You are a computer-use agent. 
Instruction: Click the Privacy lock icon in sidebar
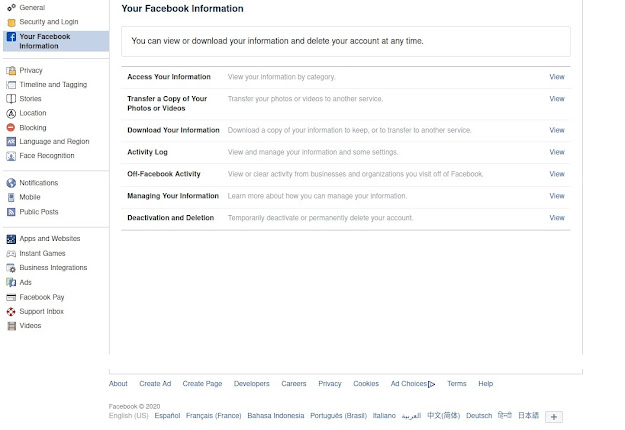11,71
